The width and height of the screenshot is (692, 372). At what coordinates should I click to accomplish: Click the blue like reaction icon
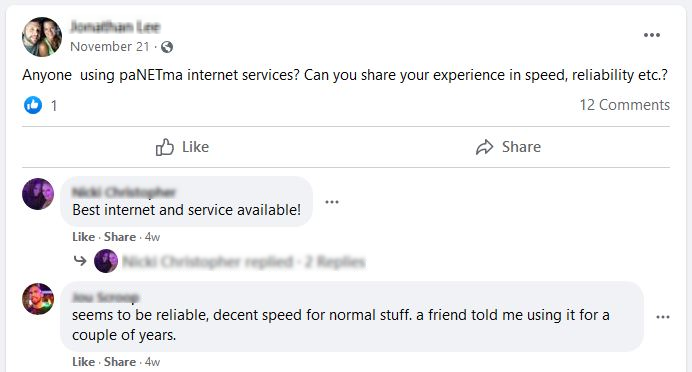(x=33, y=105)
